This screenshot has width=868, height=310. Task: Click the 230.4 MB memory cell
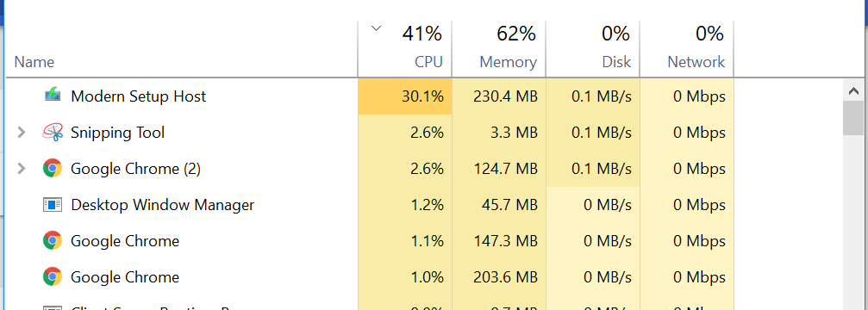pyautogui.click(x=499, y=96)
